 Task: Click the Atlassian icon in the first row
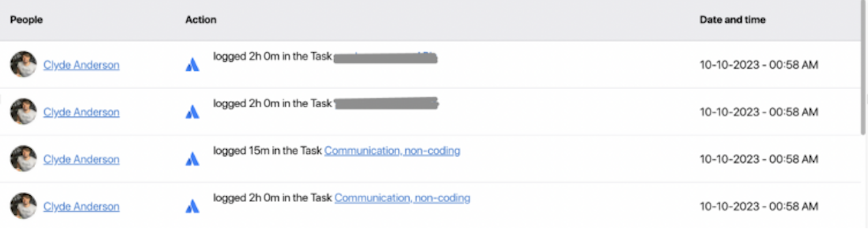pyautogui.click(x=192, y=65)
